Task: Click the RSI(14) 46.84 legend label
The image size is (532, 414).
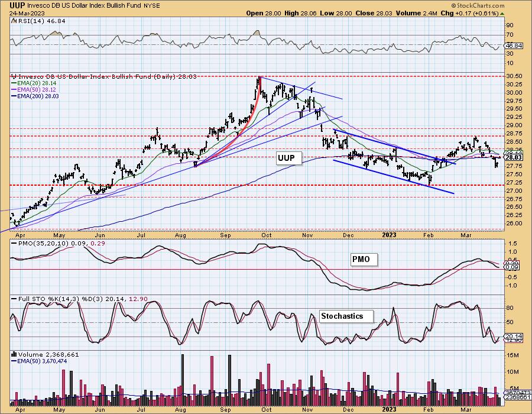Action: pos(42,21)
